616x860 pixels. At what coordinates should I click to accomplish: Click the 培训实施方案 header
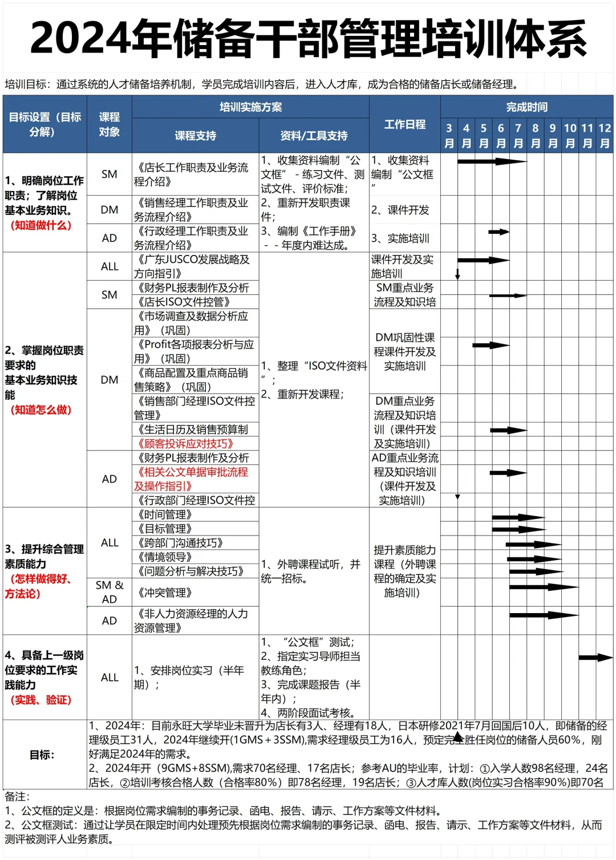point(251,107)
